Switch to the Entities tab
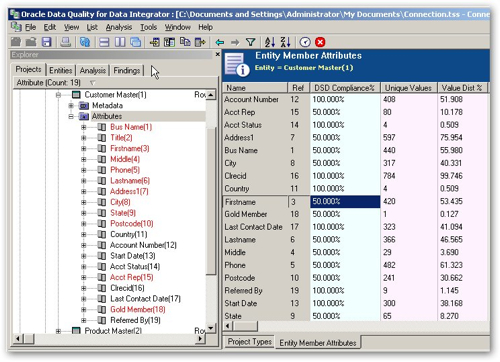 (x=60, y=70)
